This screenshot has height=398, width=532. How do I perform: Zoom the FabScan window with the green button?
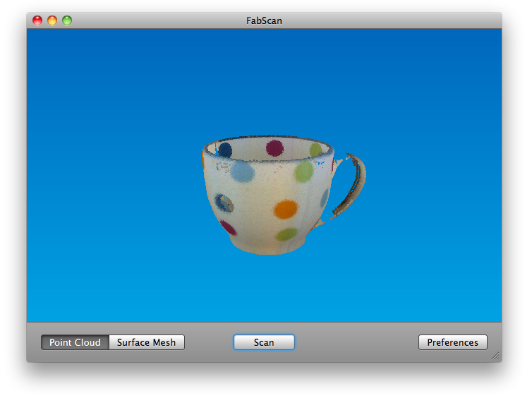point(67,20)
